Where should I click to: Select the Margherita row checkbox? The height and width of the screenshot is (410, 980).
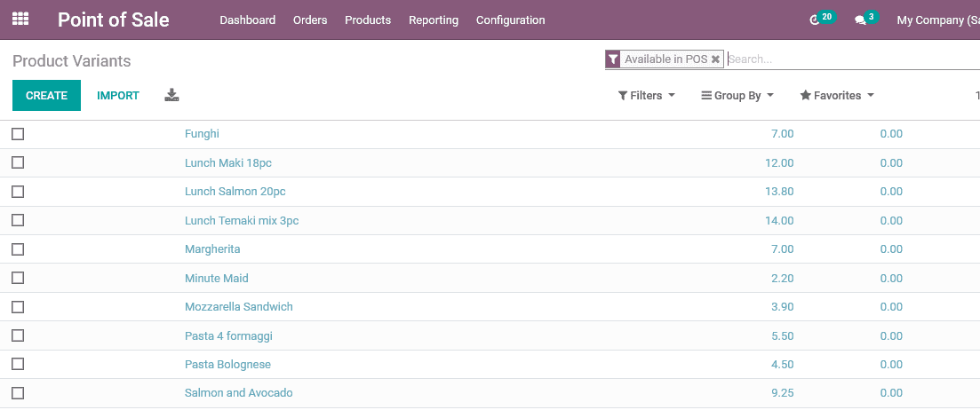[18, 249]
